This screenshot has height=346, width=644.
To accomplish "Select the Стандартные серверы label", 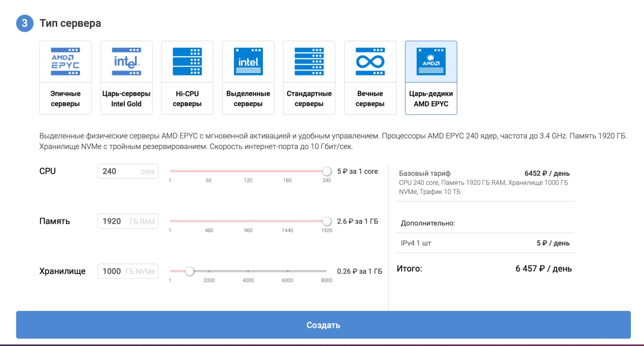I will click(x=309, y=99).
